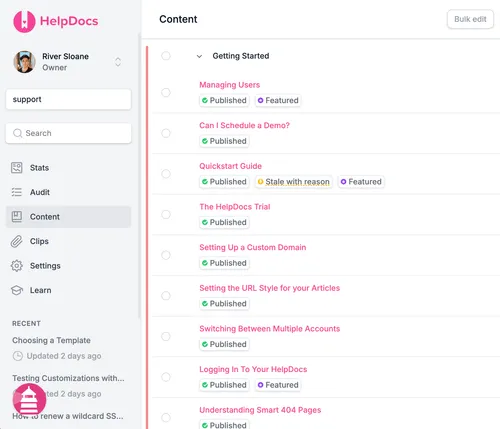Open recent renew a wildcard SS... item
This screenshot has width=500, height=429.
click(68, 416)
